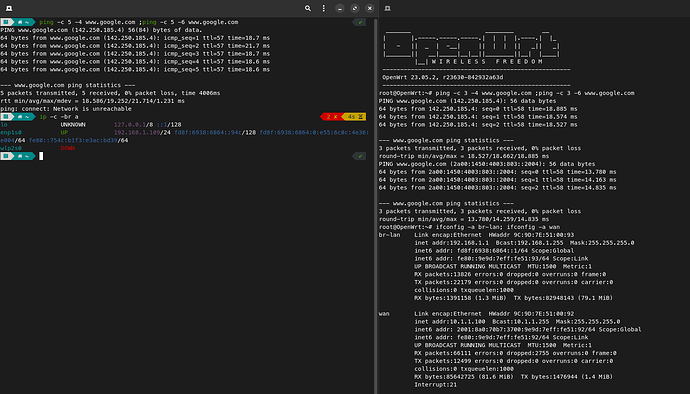Open a new tab in the right terminal window

click(388, 8)
